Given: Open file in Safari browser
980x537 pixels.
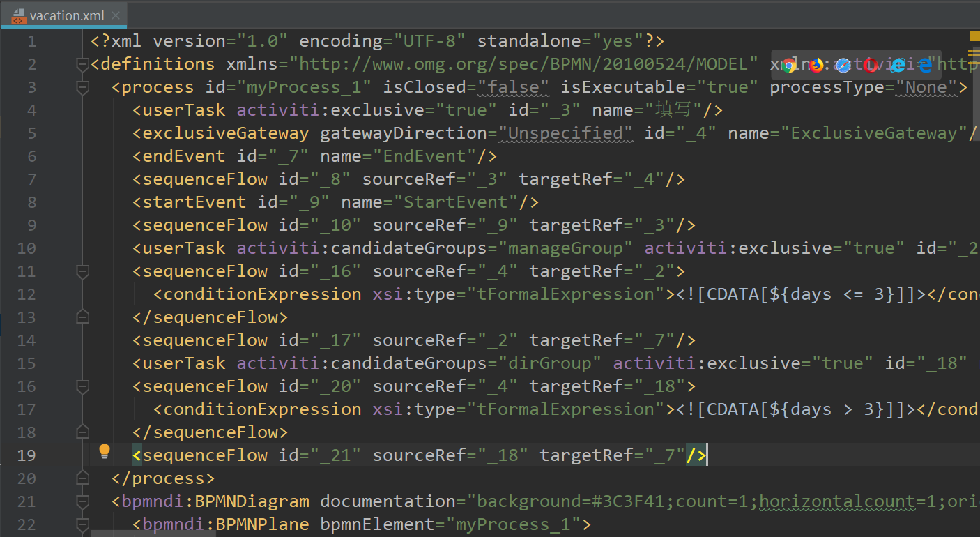Looking at the screenshot, I should [843, 66].
